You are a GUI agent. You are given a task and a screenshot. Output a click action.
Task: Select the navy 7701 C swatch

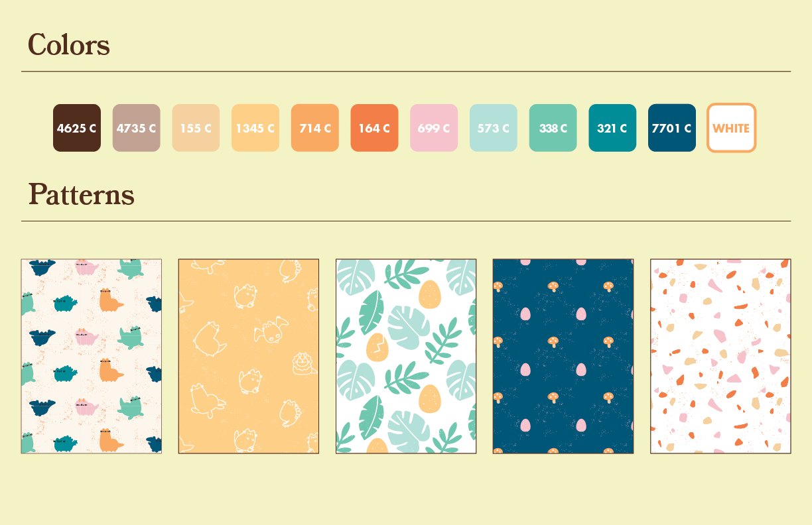(672, 128)
